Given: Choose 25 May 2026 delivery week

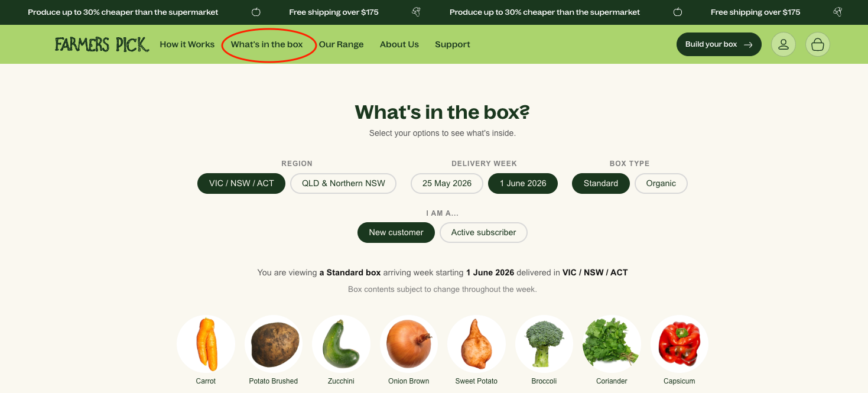Looking at the screenshot, I should (x=447, y=183).
